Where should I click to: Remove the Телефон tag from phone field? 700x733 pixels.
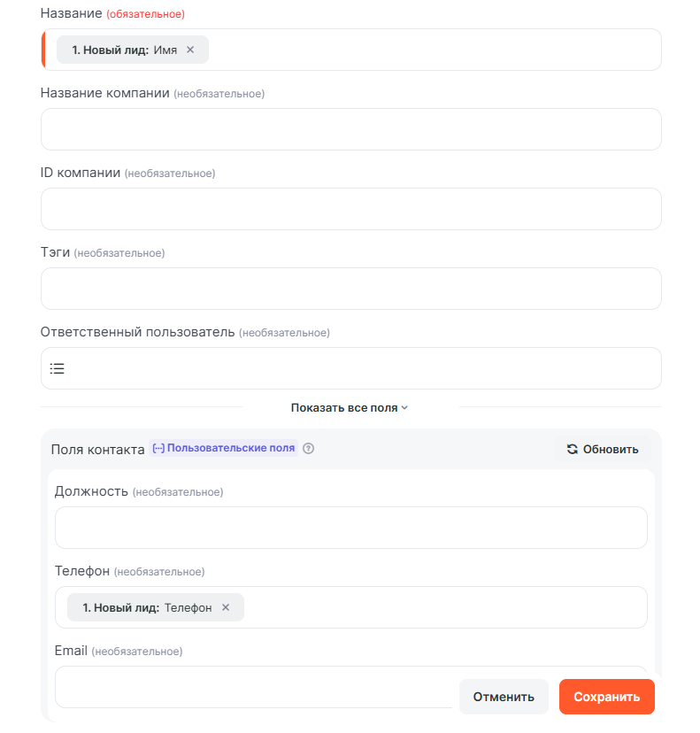pos(226,608)
